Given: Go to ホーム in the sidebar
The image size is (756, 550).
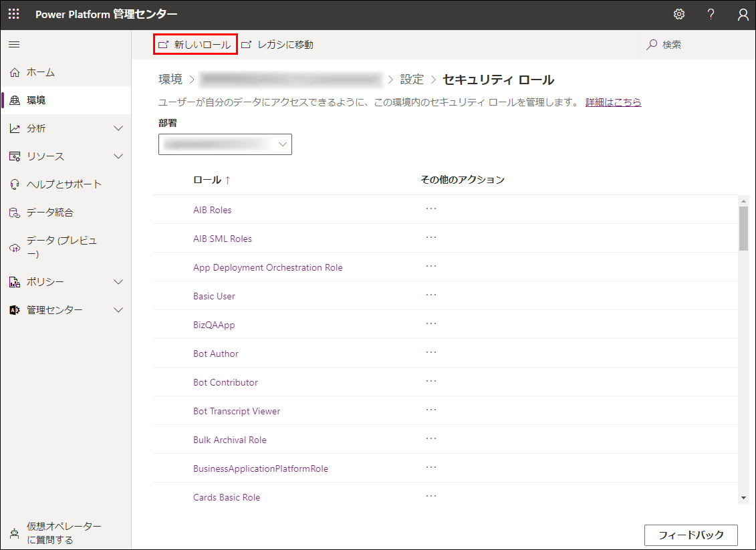Looking at the screenshot, I should coord(66,72).
